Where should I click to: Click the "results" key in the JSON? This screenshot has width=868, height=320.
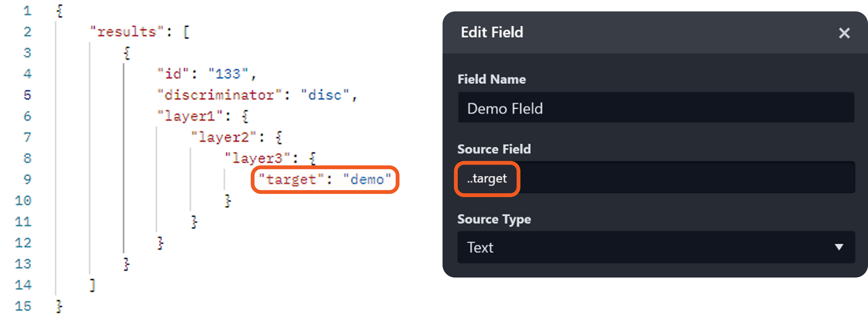pyautogui.click(x=126, y=32)
